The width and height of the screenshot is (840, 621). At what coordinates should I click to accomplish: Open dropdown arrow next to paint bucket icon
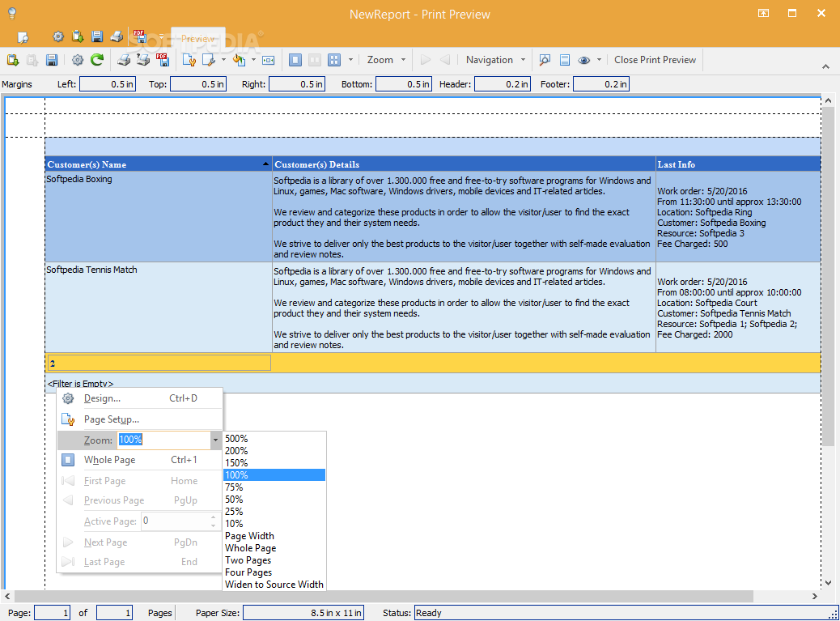coord(253,60)
